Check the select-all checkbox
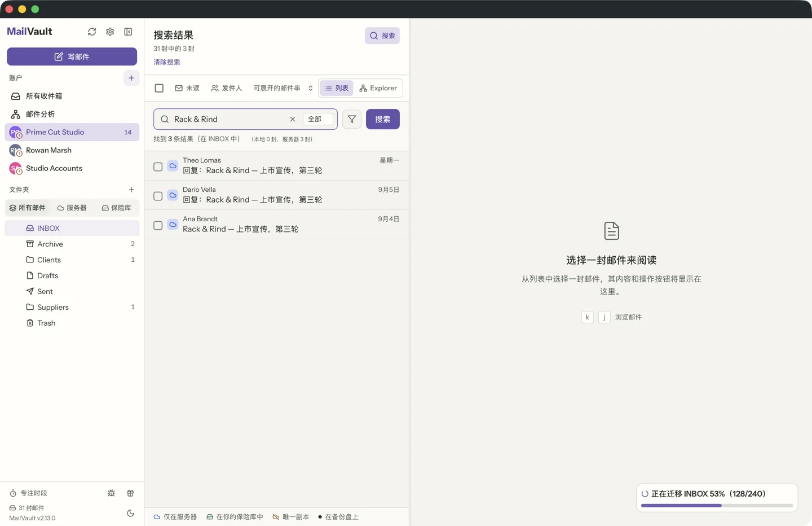Viewport: 812px width, 526px height. [159, 88]
